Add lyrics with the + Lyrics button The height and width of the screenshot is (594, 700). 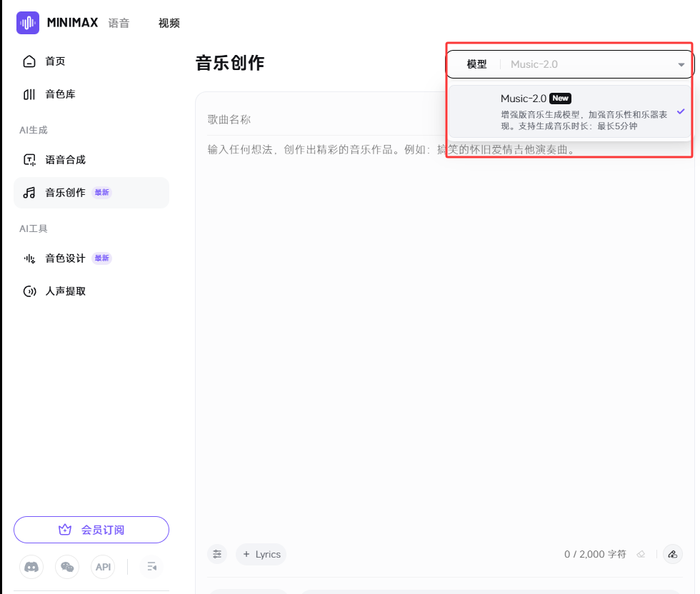[261, 554]
